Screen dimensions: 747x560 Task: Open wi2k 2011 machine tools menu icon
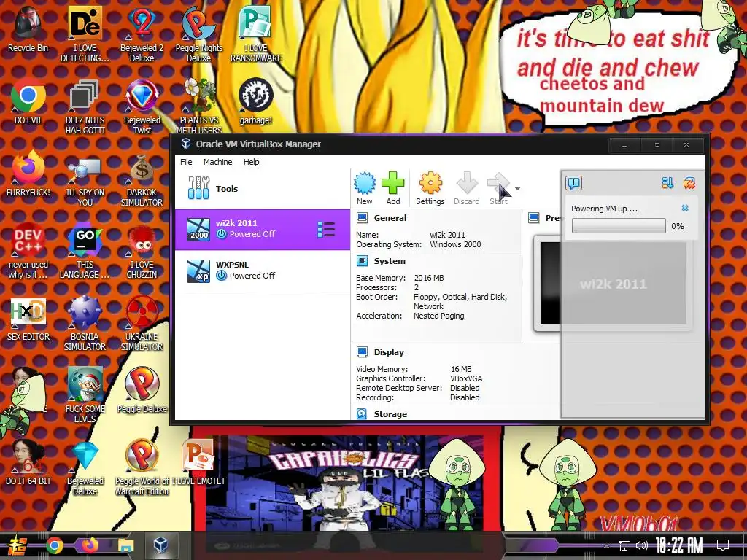click(326, 230)
